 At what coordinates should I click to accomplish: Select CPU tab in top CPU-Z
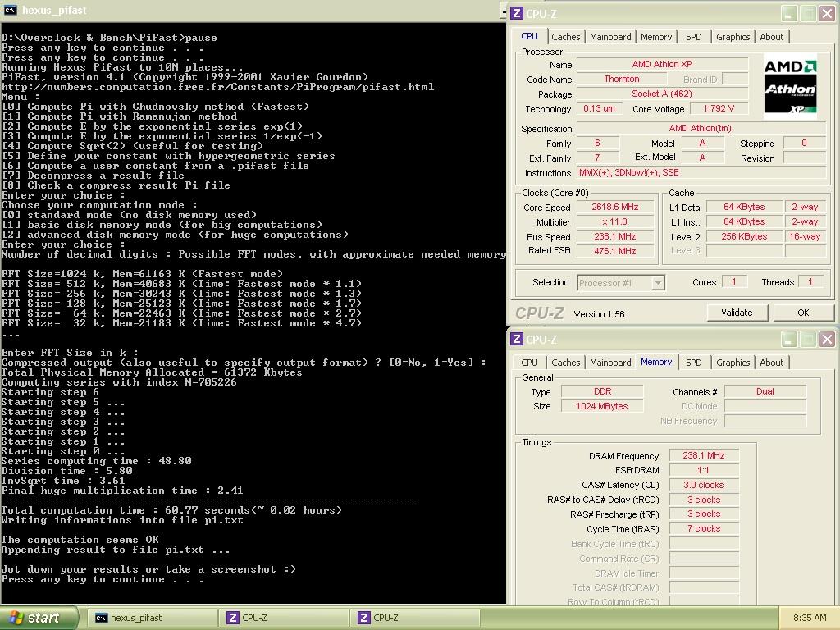coord(529,36)
